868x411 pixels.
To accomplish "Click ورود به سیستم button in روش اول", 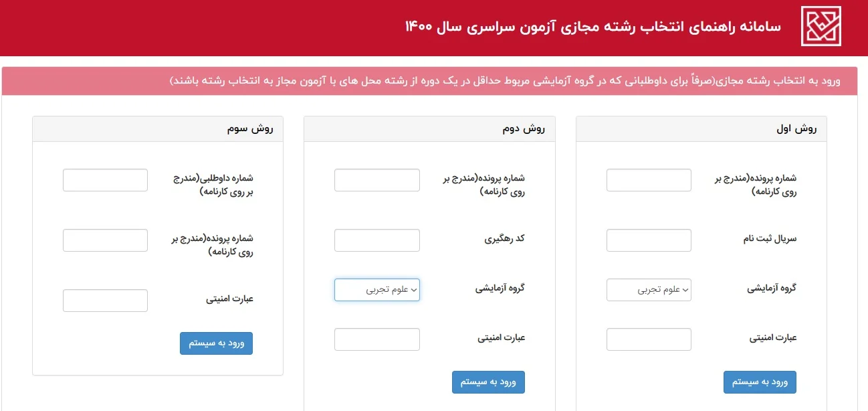I will (x=760, y=382).
